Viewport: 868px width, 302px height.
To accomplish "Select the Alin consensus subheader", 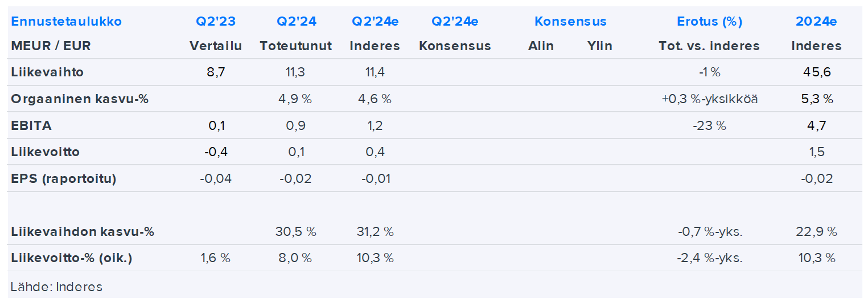I will 541,46.
